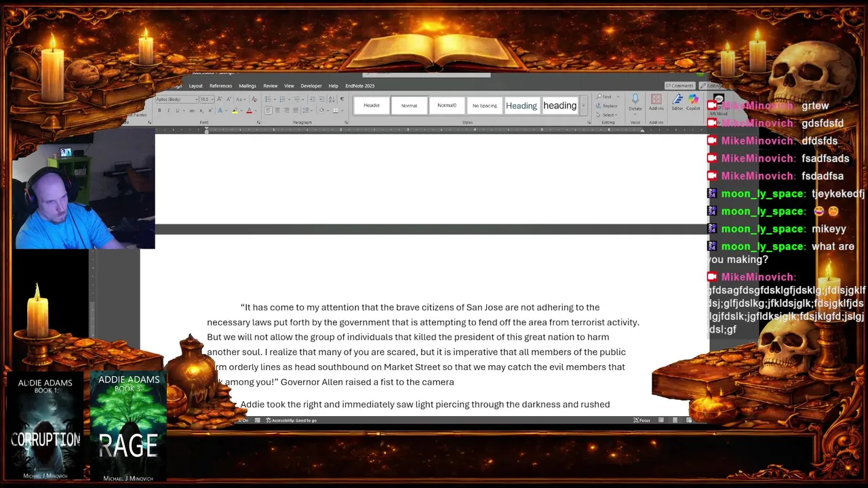868x488 pixels.
Task: Open the Editor icon
Action: pos(677,102)
